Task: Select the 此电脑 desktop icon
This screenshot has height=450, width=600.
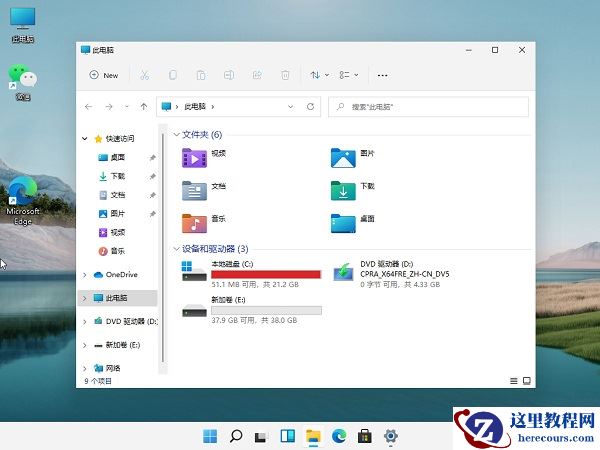Action: [23, 25]
